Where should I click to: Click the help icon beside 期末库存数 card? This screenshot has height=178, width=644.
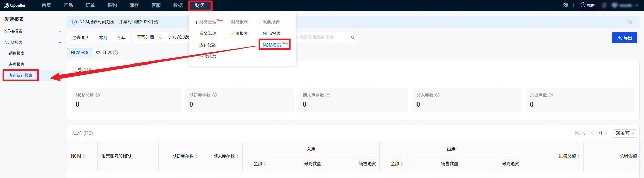328,95
